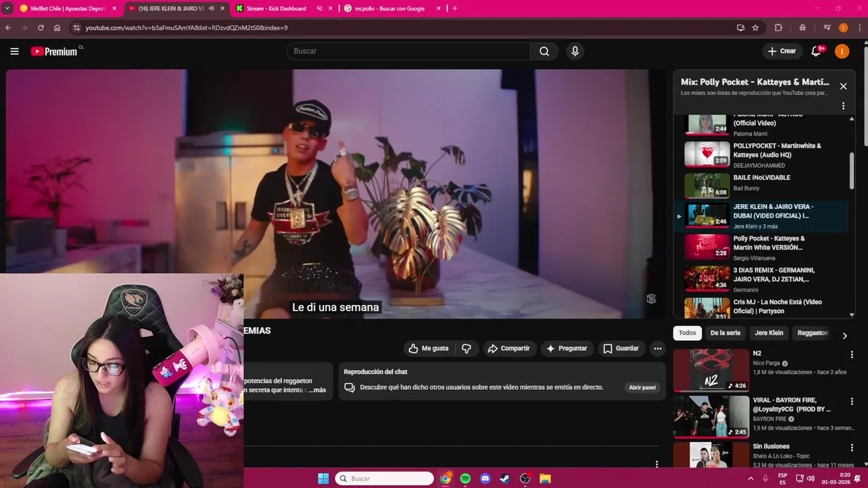Open File Explorer from the taskbar

pos(545,479)
